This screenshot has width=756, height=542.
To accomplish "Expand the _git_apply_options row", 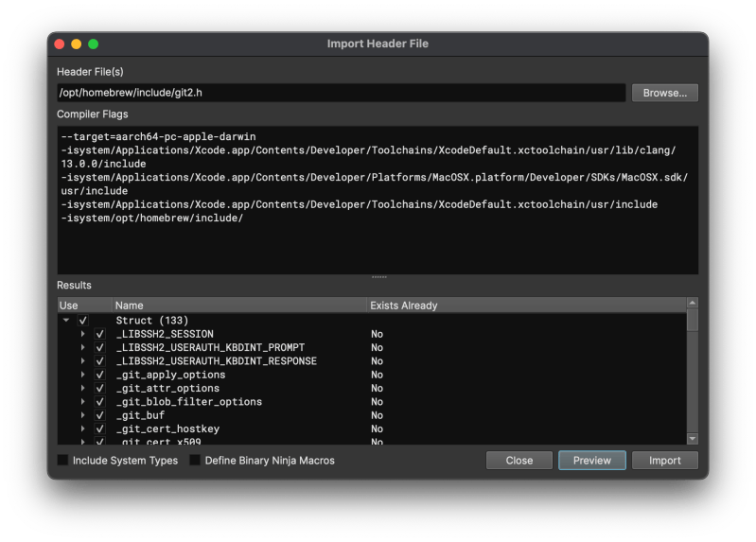I will click(83, 375).
